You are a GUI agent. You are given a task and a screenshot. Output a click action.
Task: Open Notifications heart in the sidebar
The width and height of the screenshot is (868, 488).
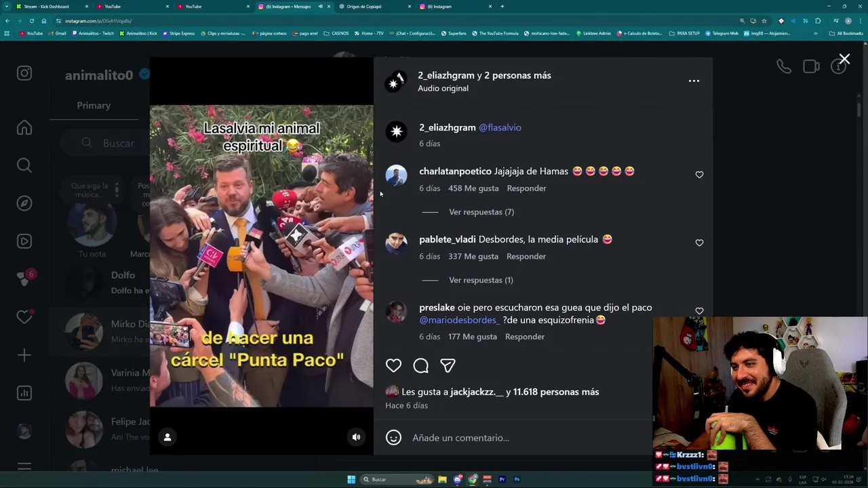[x=24, y=317]
